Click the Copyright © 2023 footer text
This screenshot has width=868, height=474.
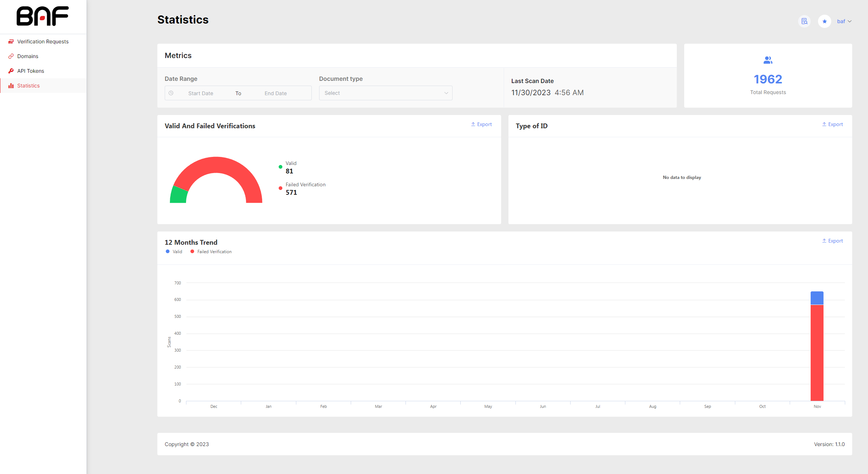(187, 444)
